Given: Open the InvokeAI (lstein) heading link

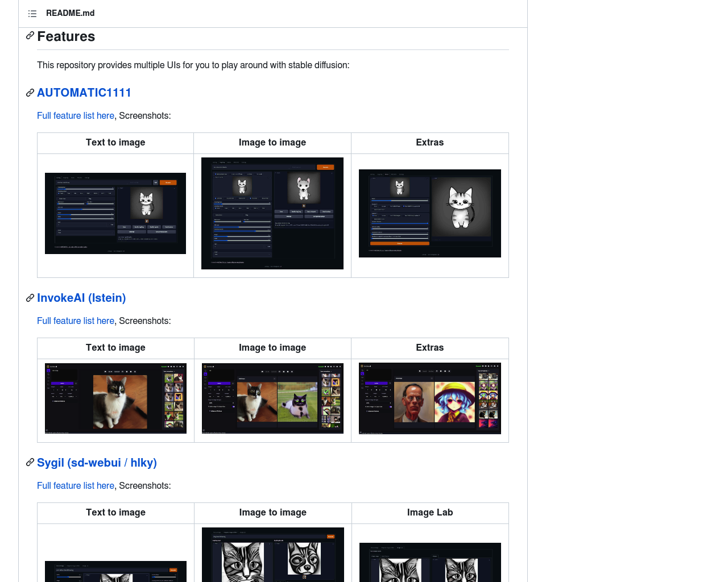Looking at the screenshot, I should (81, 298).
